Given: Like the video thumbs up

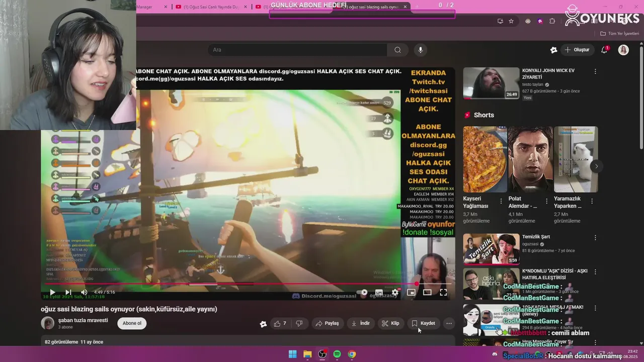Looking at the screenshot, I should (280, 323).
